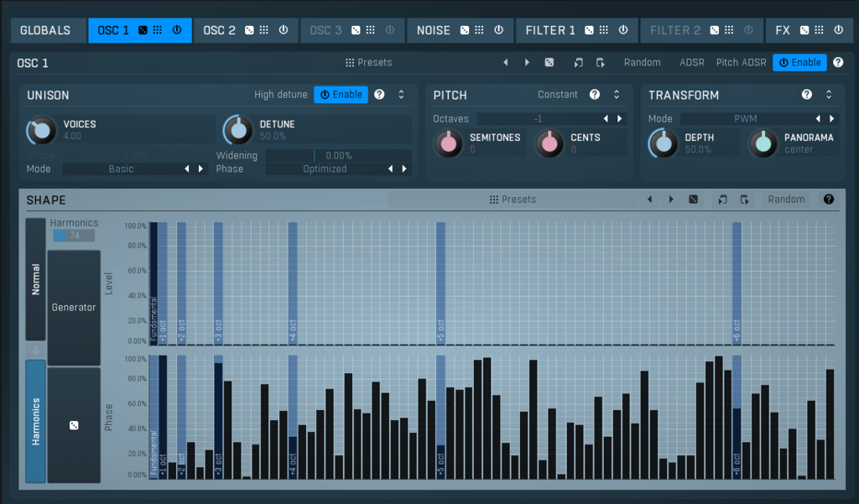Expand the Unison panel collapse arrows
This screenshot has height=504, width=859.
tap(401, 95)
